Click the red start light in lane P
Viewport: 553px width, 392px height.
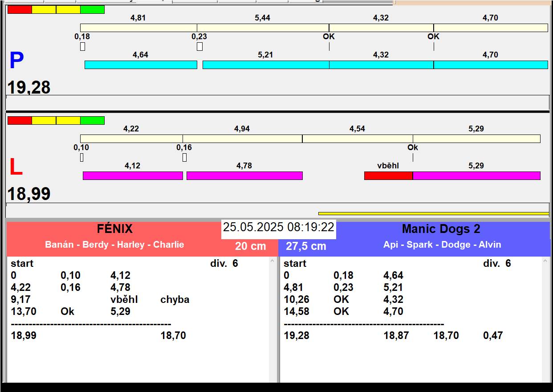(20, 10)
